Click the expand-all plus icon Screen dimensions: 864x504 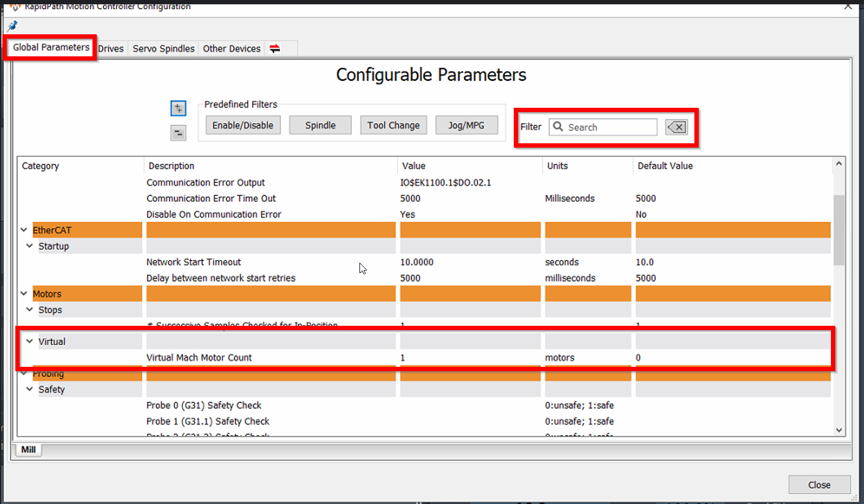178,108
